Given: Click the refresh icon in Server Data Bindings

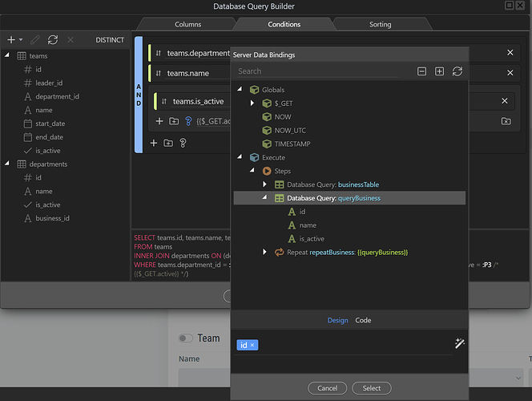Looking at the screenshot, I should [x=457, y=71].
